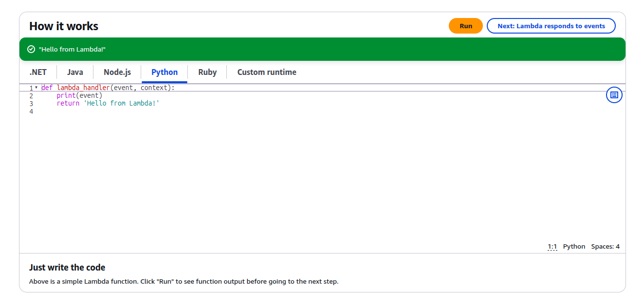
Task: Go to Next: Lambda responds to events
Action: (x=551, y=26)
